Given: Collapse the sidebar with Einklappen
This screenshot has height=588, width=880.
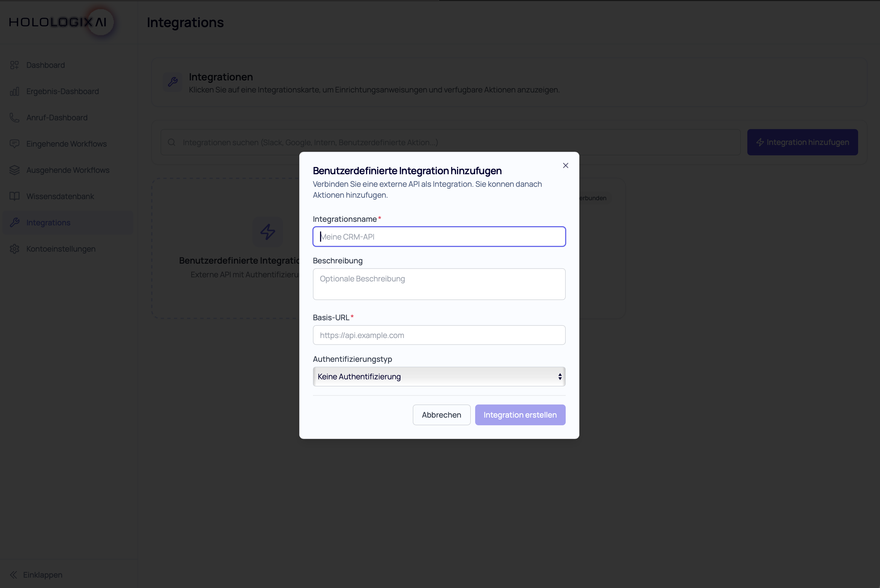Looking at the screenshot, I should click(x=36, y=575).
